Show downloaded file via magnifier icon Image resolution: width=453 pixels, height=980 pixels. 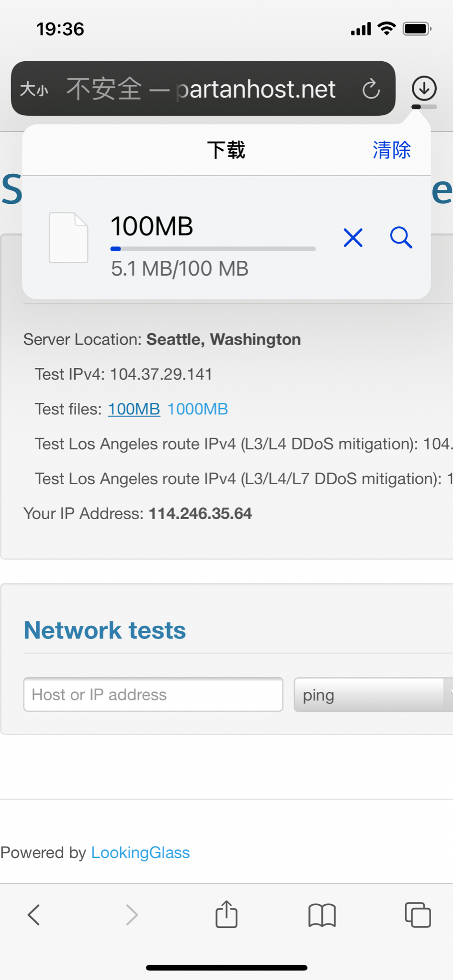[x=401, y=237]
